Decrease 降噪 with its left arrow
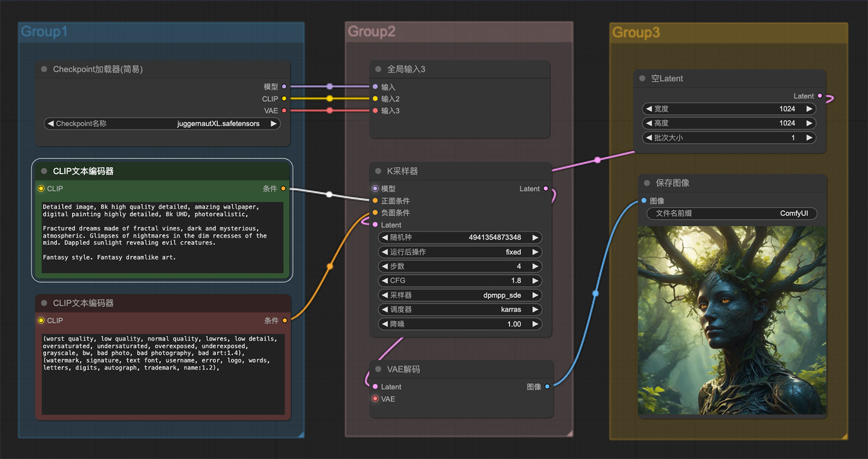 (385, 324)
